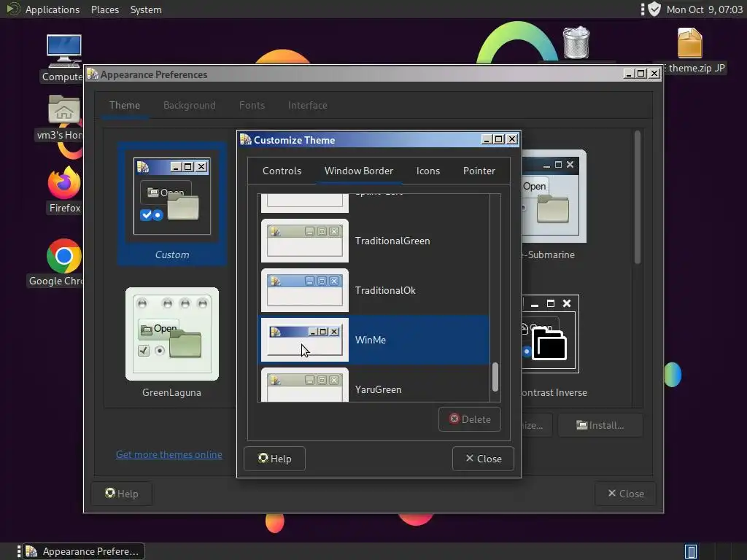The image size is (747, 560).
Task: Minimize the Customize Theme dialog
Action: point(486,139)
